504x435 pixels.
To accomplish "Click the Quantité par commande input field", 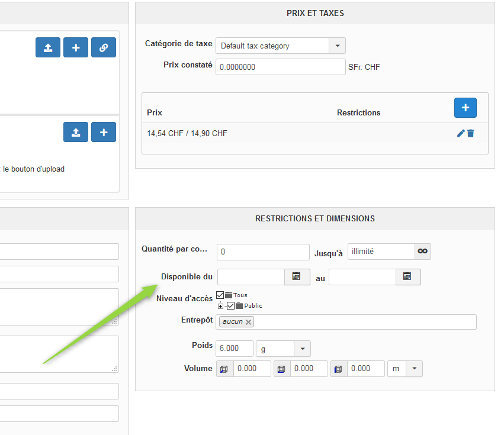I will tap(263, 252).
